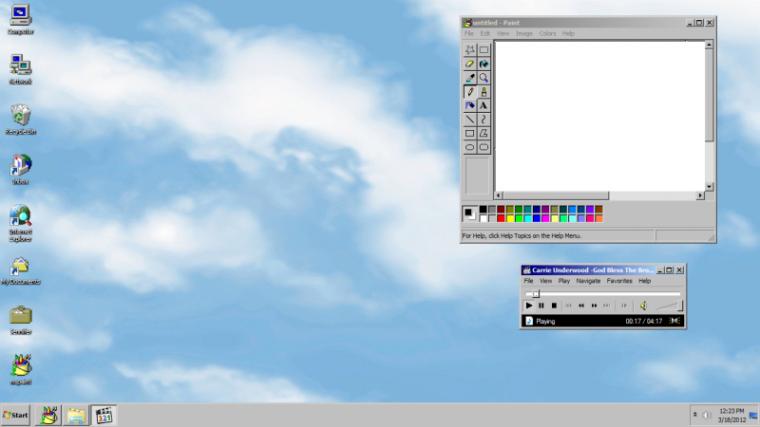The height and width of the screenshot is (427, 760).
Task: Open the Colors menu in Paint
Action: tap(547, 33)
